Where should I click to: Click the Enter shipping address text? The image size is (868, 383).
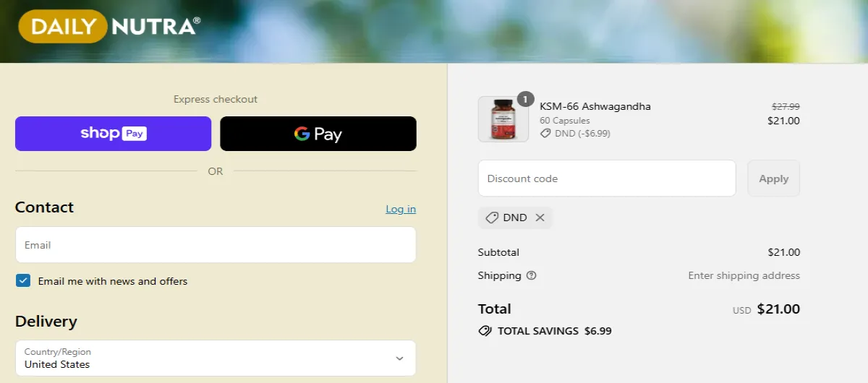(744, 275)
